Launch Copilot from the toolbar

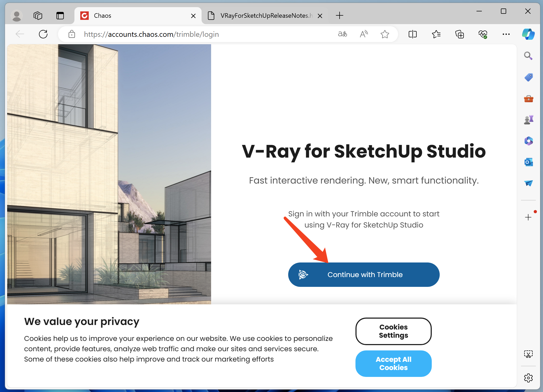pos(528,34)
